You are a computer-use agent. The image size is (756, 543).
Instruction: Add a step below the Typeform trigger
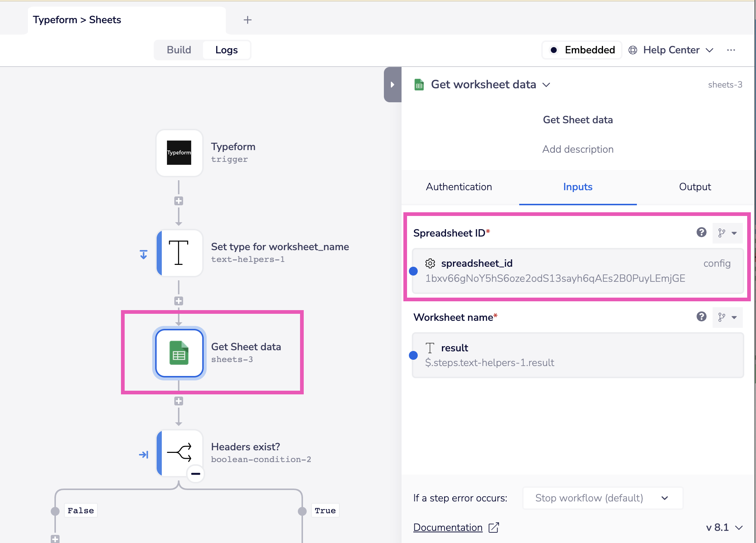(179, 201)
